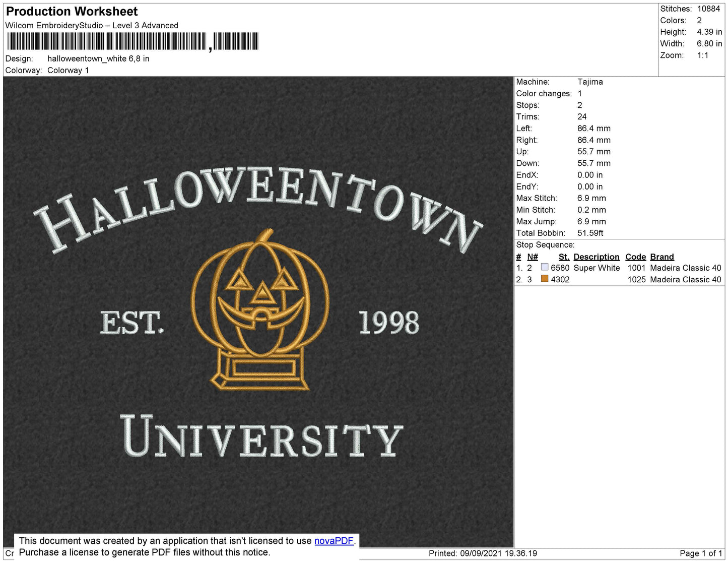Viewport: 728px width, 563px height.
Task: Open the novaPDF hyperlink
Action: [x=334, y=541]
